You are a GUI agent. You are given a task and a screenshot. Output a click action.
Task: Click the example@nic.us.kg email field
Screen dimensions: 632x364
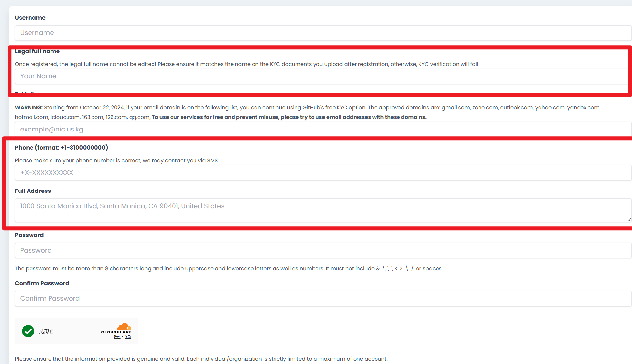click(323, 129)
